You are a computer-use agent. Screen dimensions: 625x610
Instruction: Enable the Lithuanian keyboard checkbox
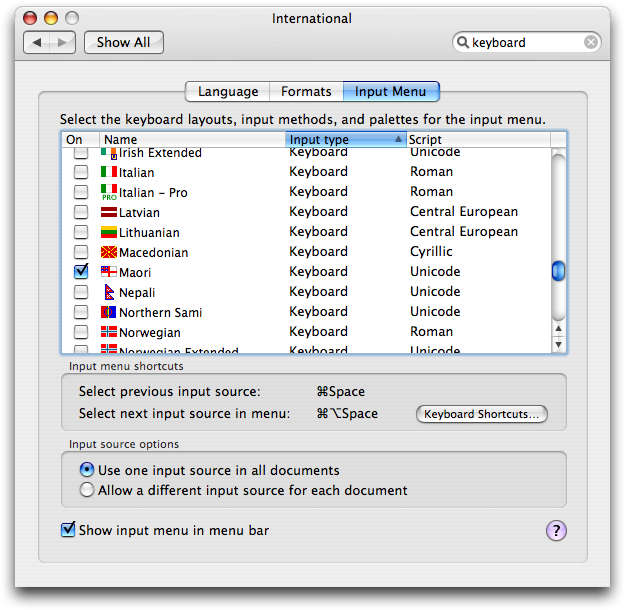click(x=81, y=232)
